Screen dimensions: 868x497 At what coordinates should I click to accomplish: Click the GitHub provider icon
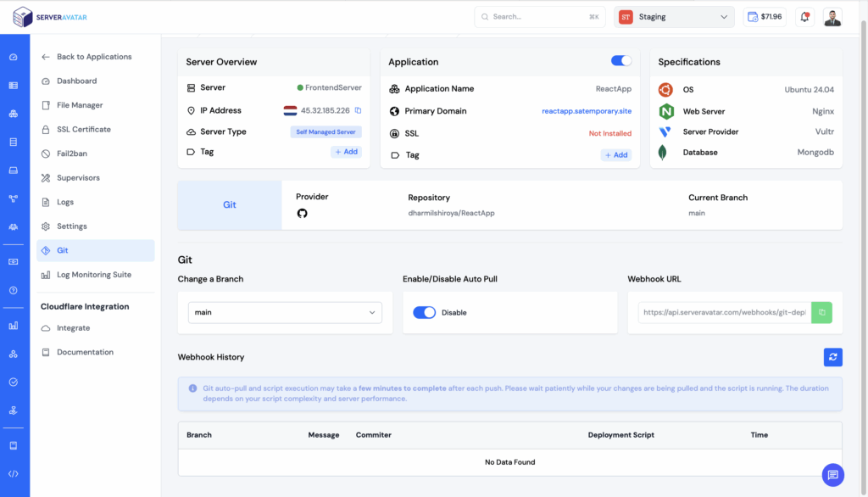pyautogui.click(x=303, y=214)
